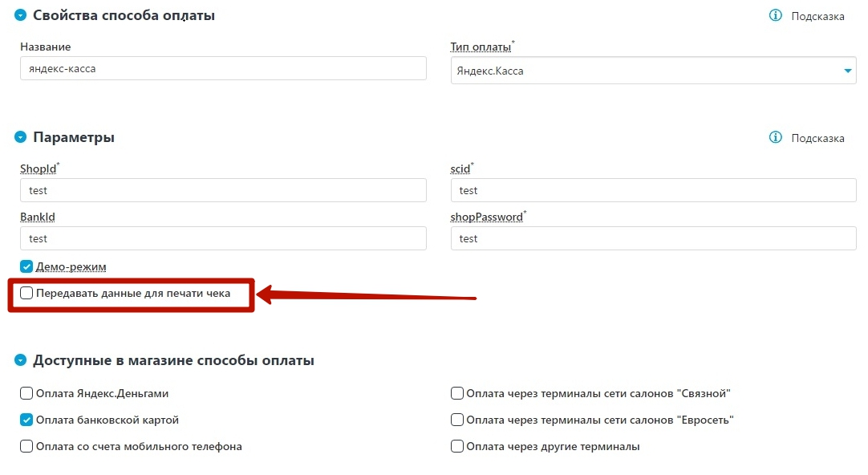Click the Название input field
Image resolution: width=868 pixels, height=475 pixels.
223,69
